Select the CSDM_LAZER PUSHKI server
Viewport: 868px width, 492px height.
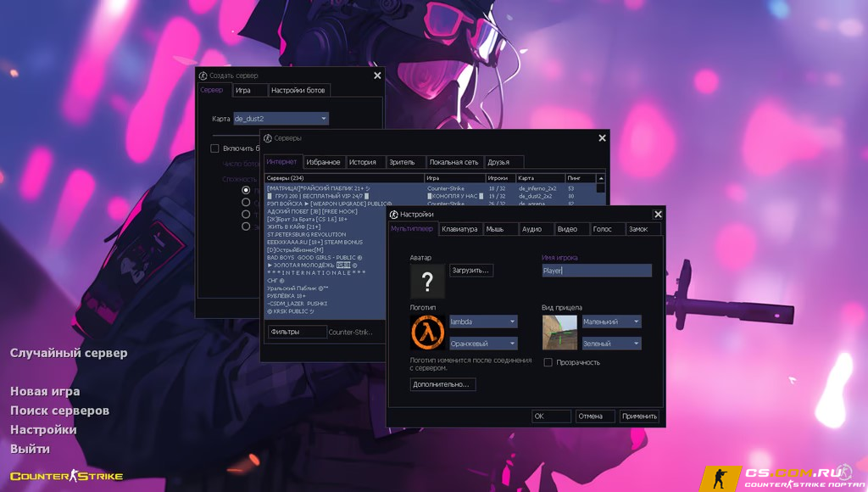[x=325, y=304]
